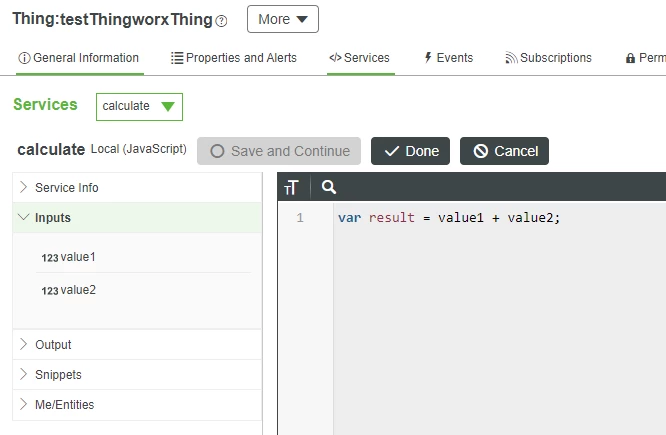
Task: Collapse the Inputs section
Action: point(137,218)
